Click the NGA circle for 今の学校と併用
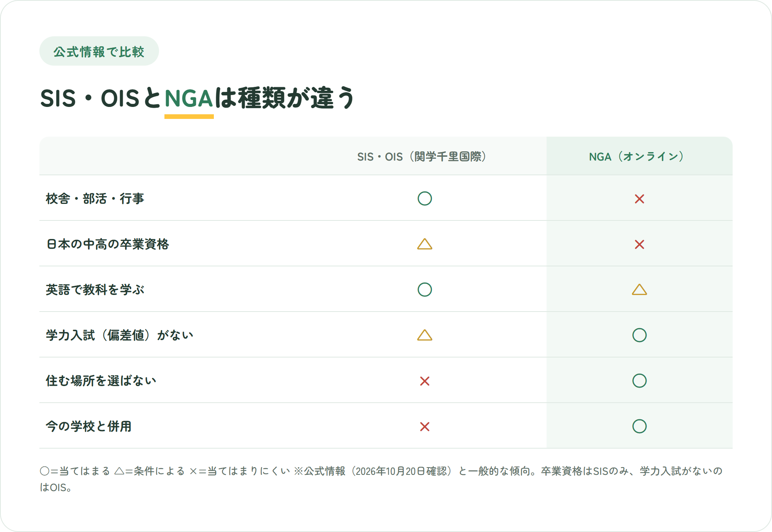This screenshot has width=772, height=532. (x=639, y=426)
